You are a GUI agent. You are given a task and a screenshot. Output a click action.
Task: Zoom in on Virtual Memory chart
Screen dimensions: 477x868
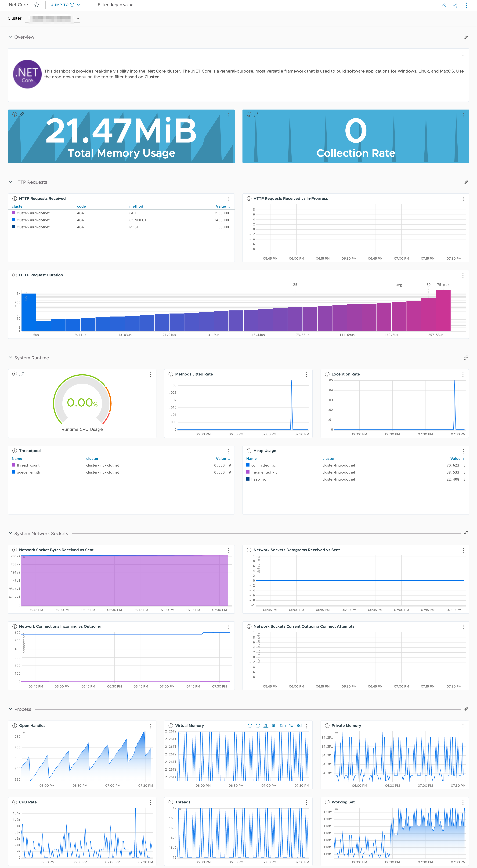pyautogui.click(x=250, y=725)
